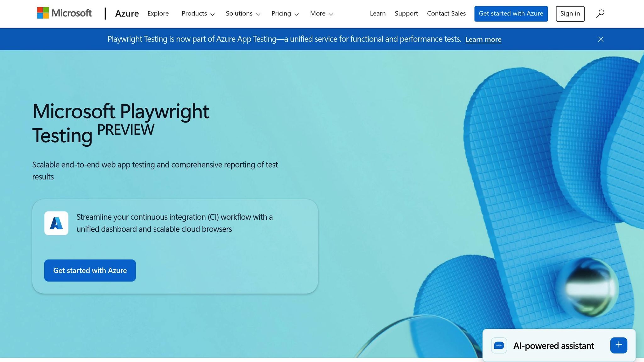Open the Support page link

[406, 14]
